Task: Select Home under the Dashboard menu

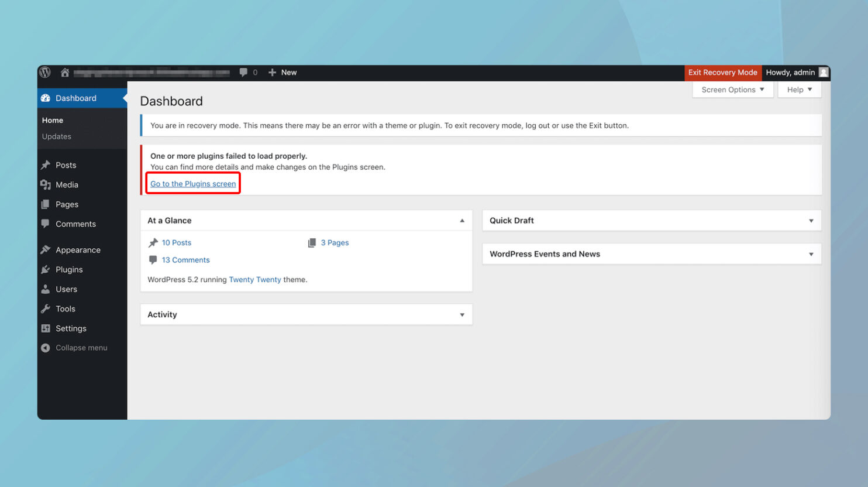Action: [x=52, y=120]
